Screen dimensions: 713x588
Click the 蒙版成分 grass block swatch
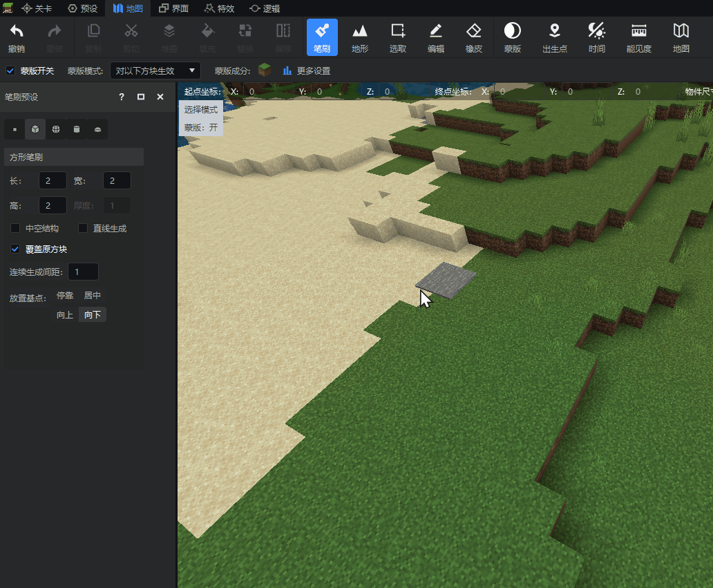tap(265, 70)
